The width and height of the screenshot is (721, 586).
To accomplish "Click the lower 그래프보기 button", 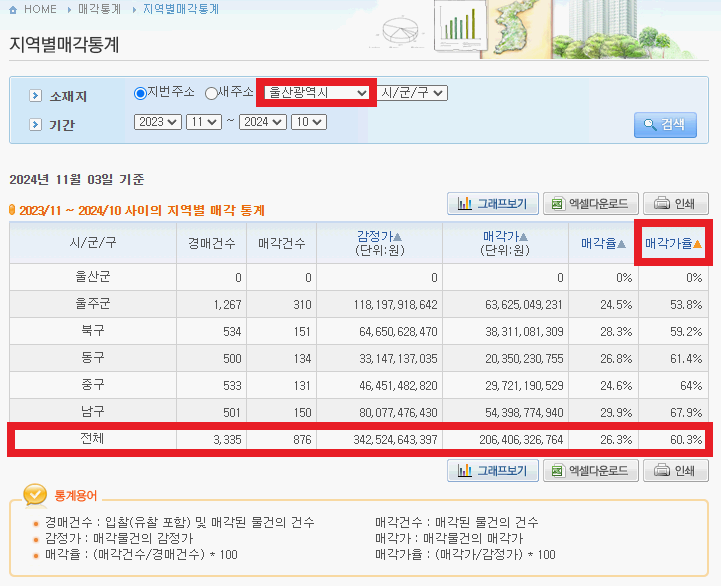I will pos(492,471).
